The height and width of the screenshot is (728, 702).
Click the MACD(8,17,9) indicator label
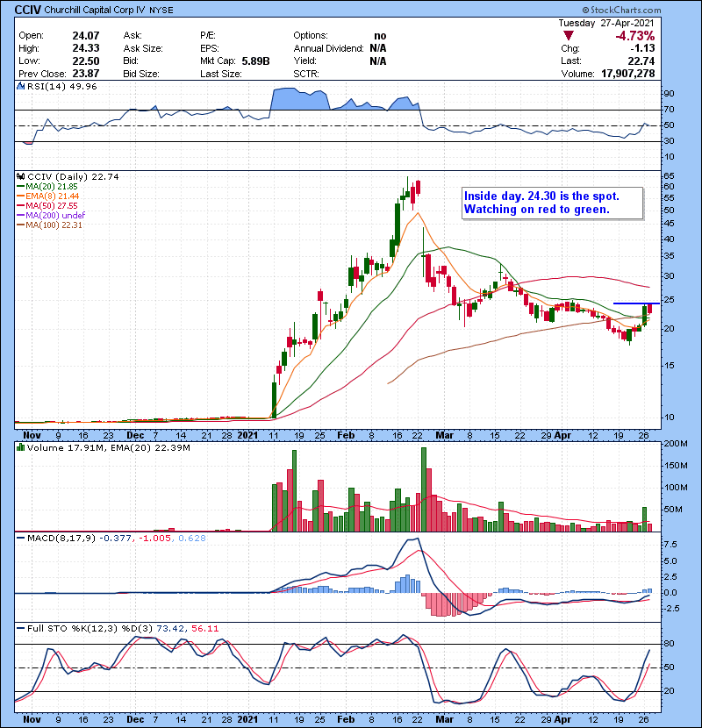[x=61, y=538]
